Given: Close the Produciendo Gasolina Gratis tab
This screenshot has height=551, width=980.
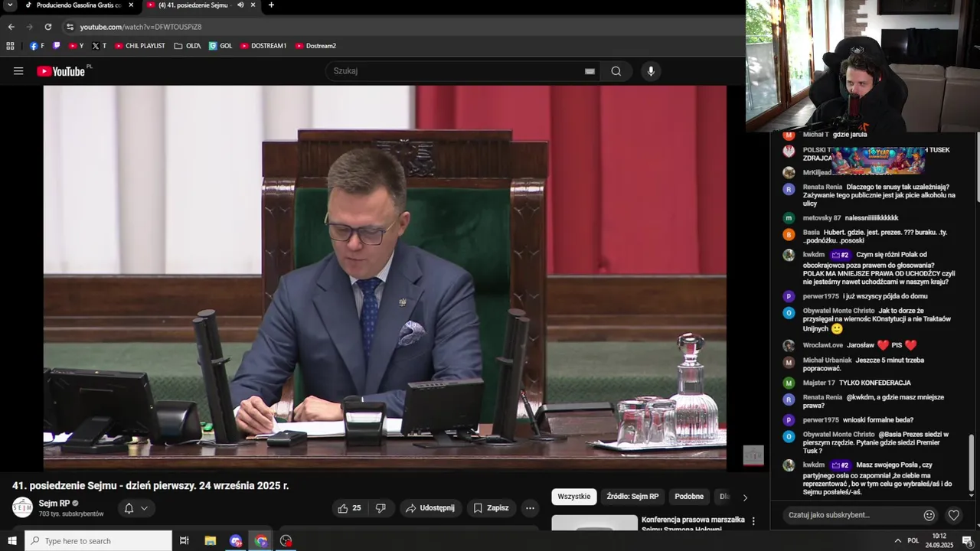Looking at the screenshot, I should [131, 5].
